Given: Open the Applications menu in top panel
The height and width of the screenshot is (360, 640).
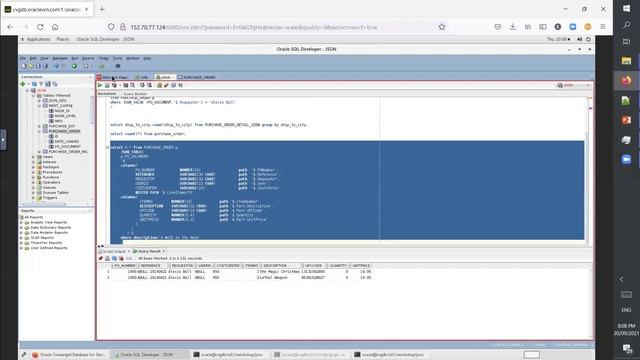Looking at the screenshot, I should pyautogui.click(x=38, y=39).
